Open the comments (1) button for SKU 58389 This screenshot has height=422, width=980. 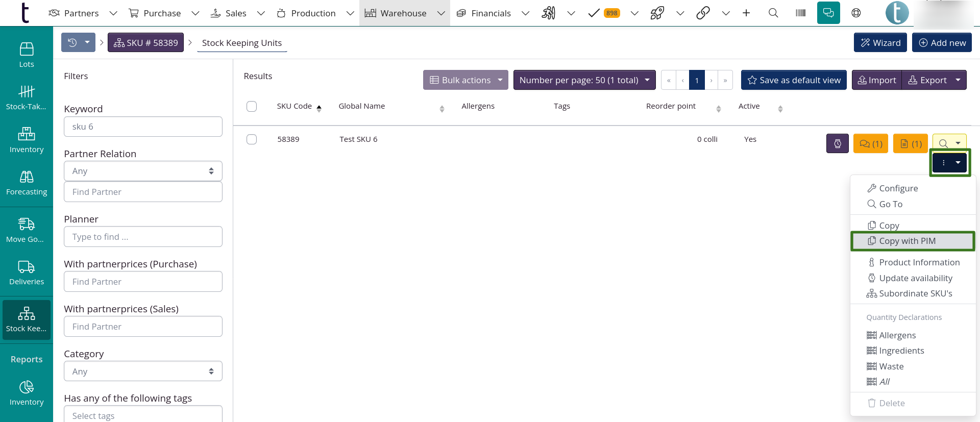pos(871,144)
